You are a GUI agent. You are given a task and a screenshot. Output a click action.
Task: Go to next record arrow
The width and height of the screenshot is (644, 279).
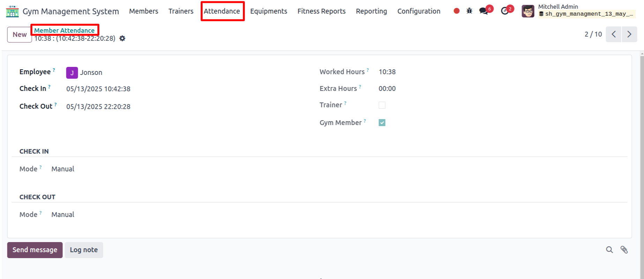point(629,34)
